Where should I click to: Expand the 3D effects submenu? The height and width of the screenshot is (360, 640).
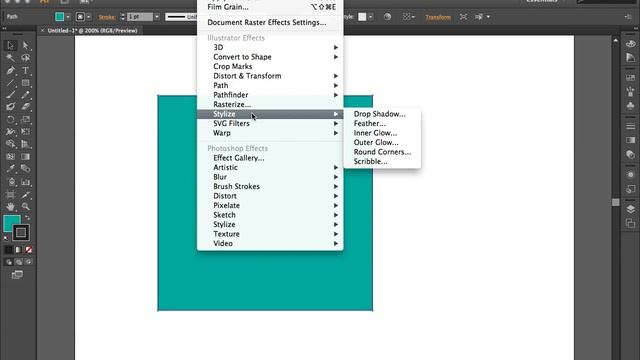pos(270,47)
